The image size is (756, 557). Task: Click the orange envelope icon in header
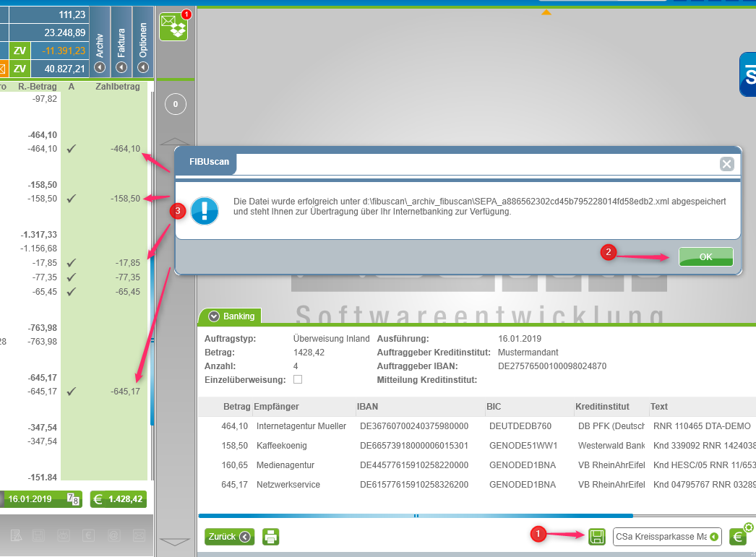coord(3,69)
